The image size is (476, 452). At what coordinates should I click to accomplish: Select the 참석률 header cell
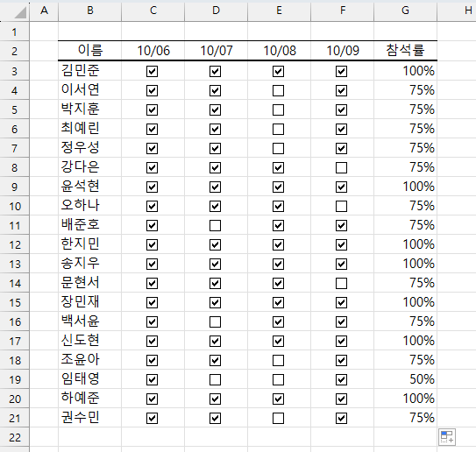[406, 51]
